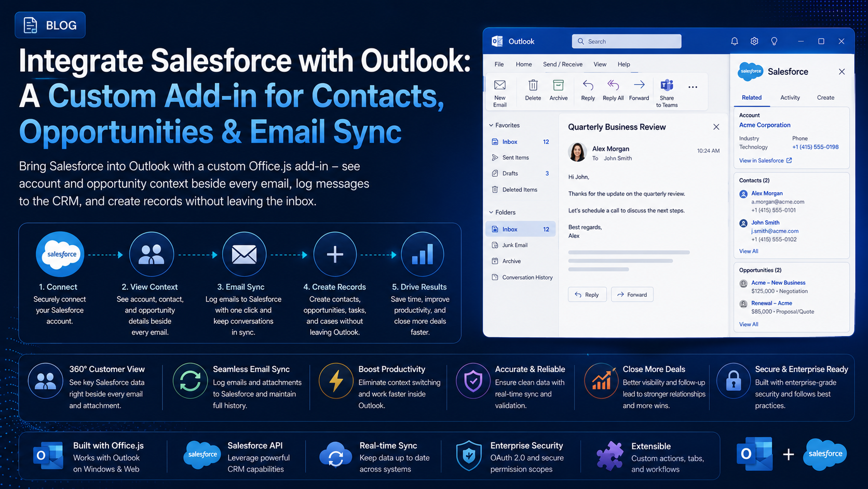Switch to the Related tab in Salesforce panel
Image resolution: width=868 pixels, height=489 pixels.
751,98
